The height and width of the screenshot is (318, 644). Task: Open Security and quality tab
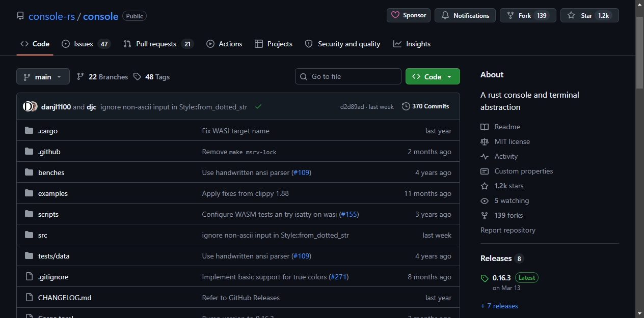click(x=342, y=44)
